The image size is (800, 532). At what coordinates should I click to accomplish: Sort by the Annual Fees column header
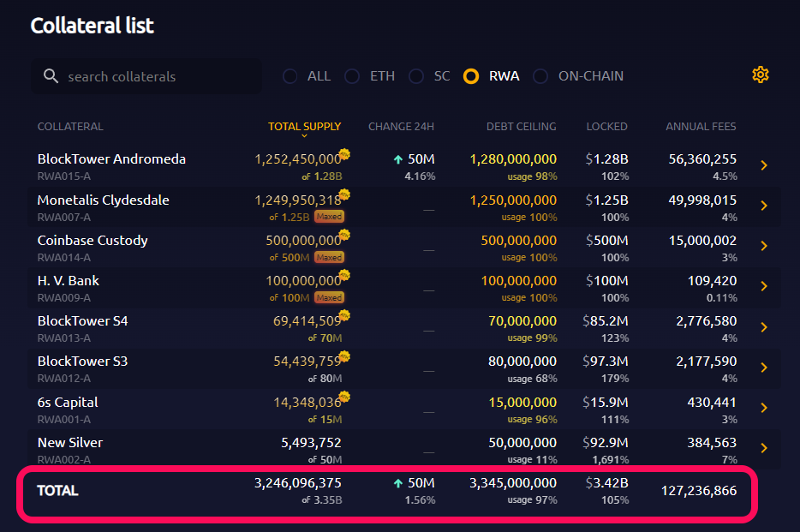pyautogui.click(x=701, y=127)
